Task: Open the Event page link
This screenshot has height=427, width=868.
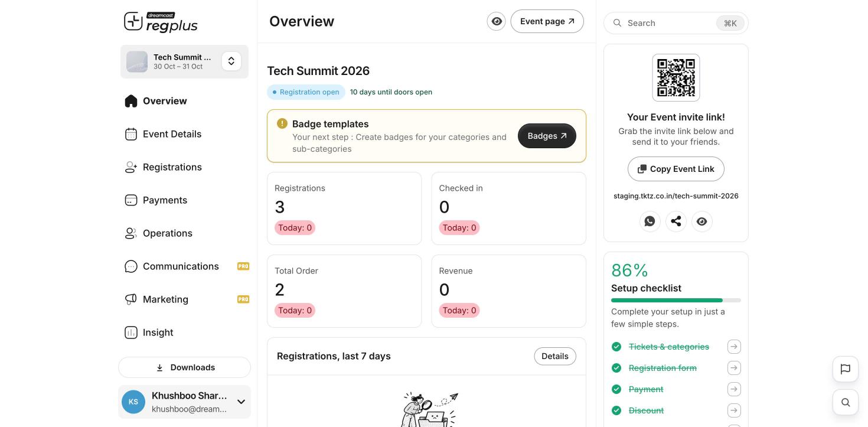Action: pyautogui.click(x=547, y=21)
